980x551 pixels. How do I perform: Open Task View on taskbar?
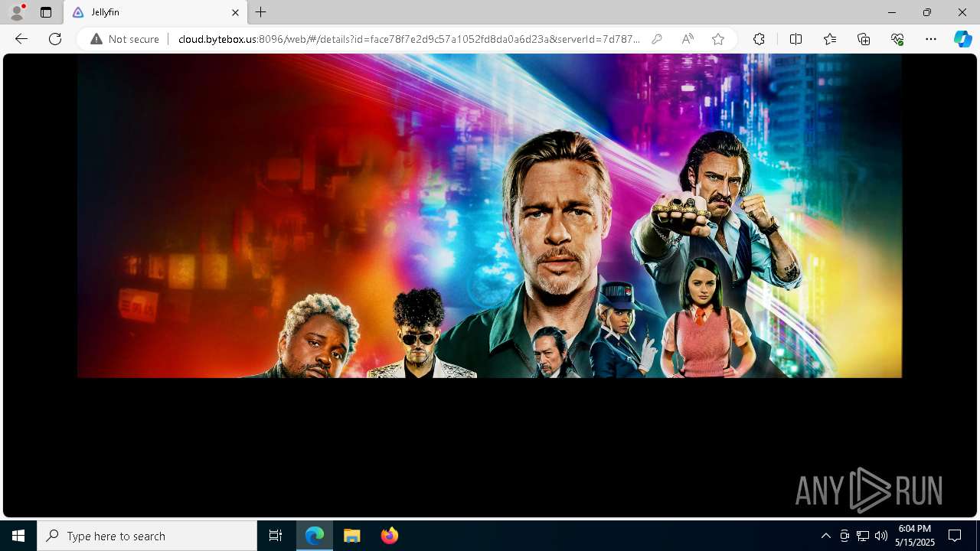coord(276,536)
